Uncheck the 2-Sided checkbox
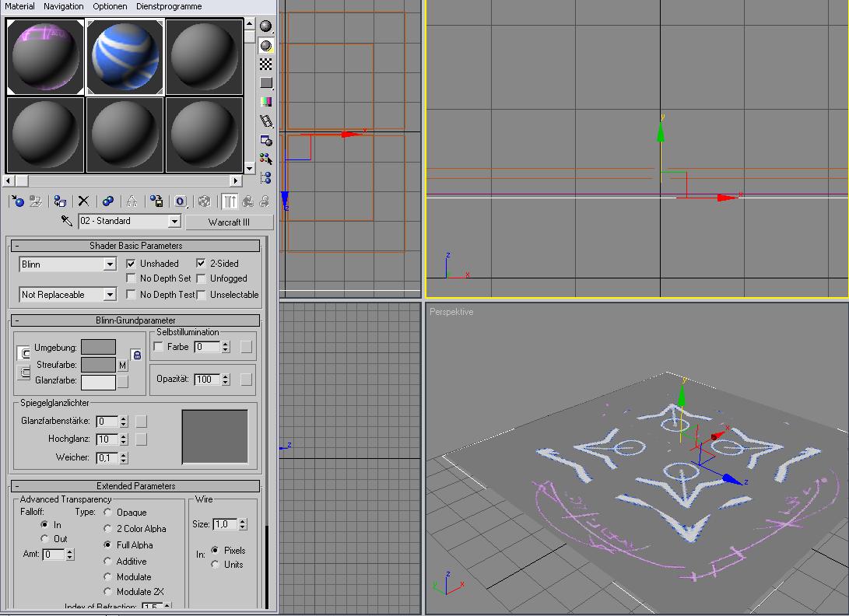Image resolution: width=849 pixels, height=616 pixels. point(201,263)
